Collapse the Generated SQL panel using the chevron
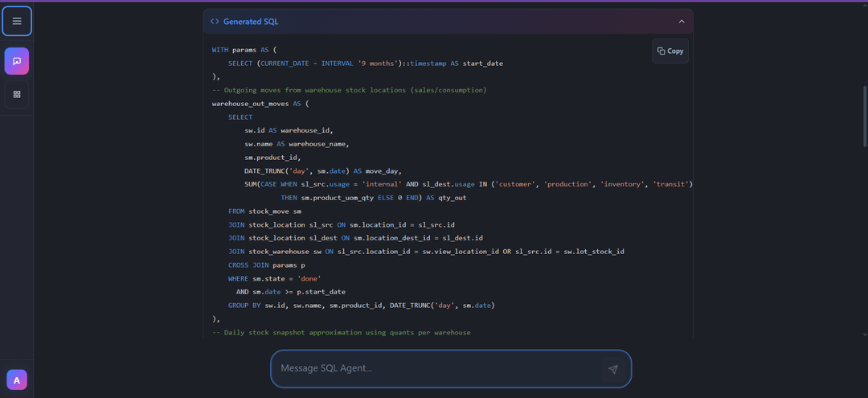Viewport: 868px width, 398px height. (x=682, y=22)
